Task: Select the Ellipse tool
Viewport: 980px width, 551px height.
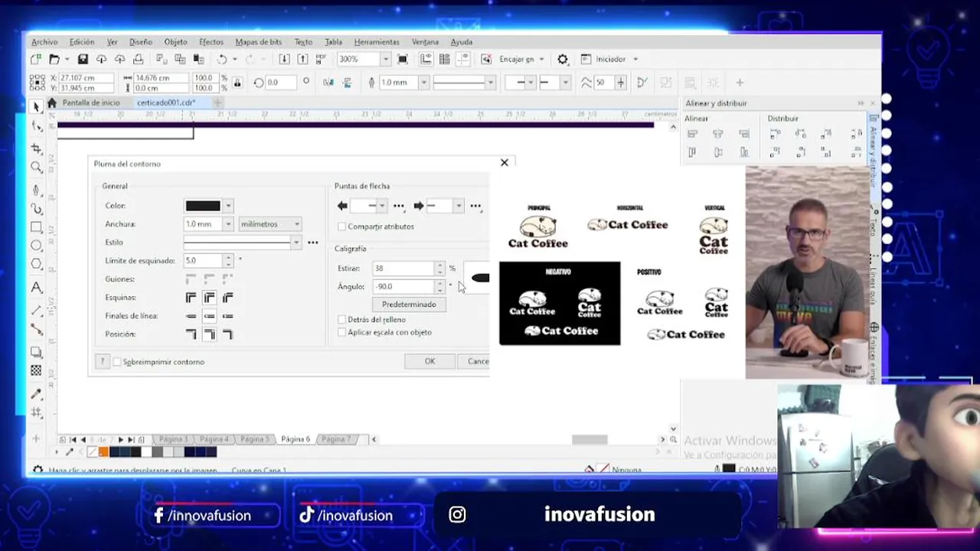Action: pyautogui.click(x=36, y=246)
